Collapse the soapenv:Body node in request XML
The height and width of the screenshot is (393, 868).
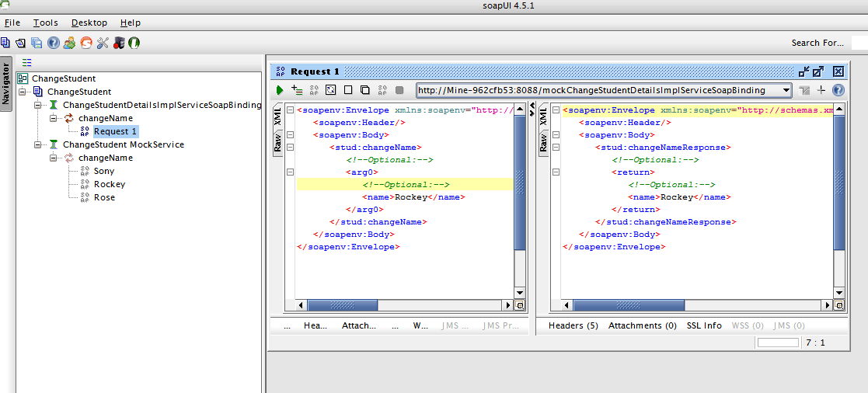tap(290, 135)
